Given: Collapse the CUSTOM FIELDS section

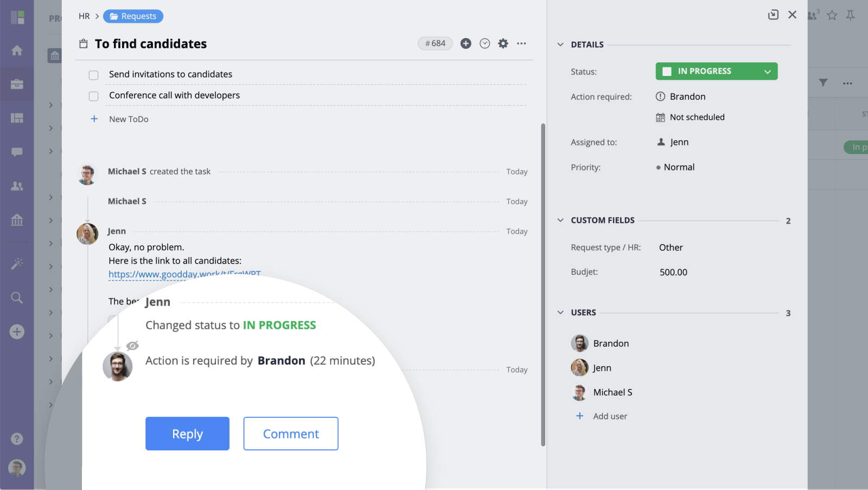Looking at the screenshot, I should point(560,220).
